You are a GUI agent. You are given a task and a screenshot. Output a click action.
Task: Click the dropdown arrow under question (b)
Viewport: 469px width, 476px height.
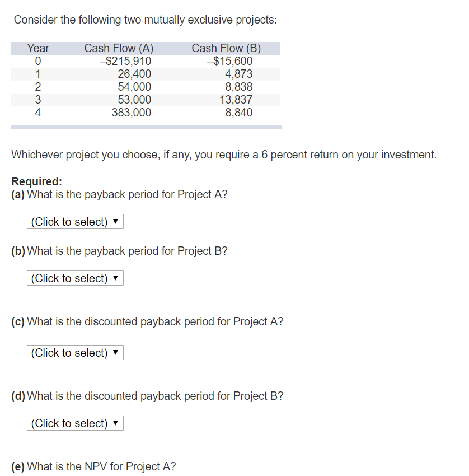pos(116,278)
